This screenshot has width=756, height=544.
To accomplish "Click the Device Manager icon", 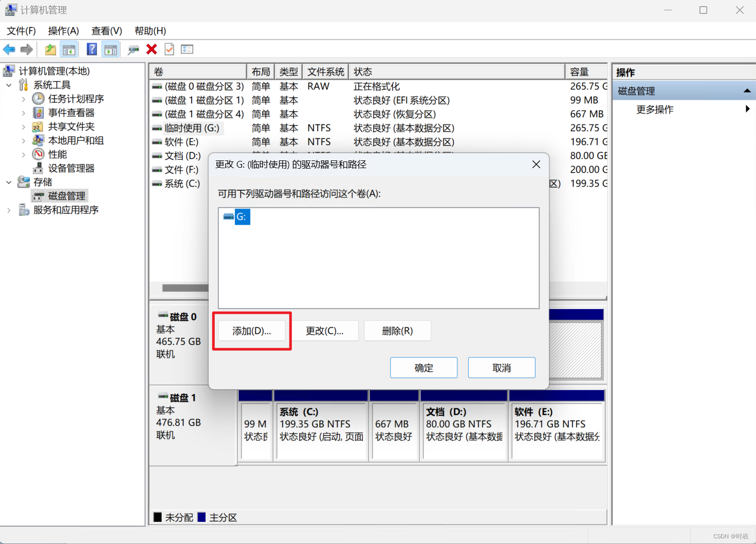I will coord(39,168).
